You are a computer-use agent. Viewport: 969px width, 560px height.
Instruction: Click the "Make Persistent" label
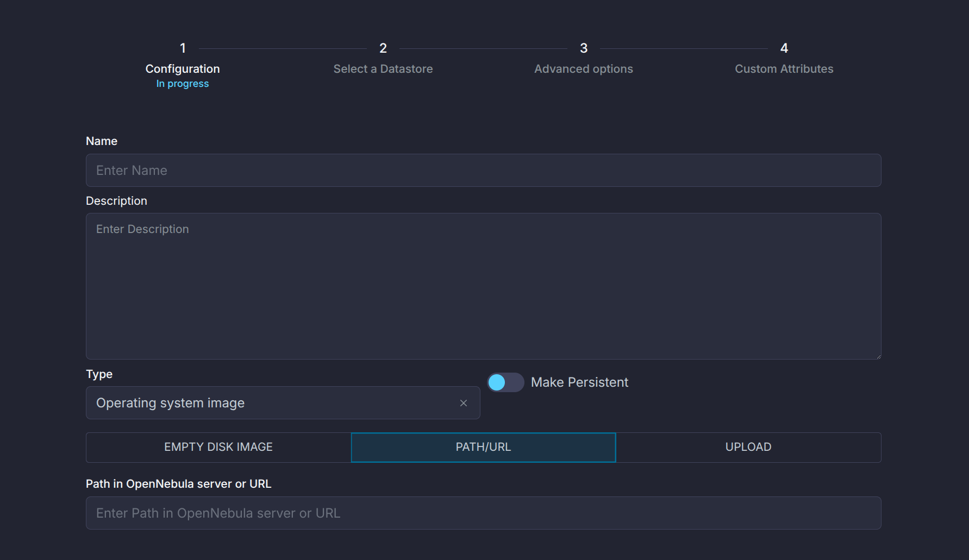pos(579,382)
